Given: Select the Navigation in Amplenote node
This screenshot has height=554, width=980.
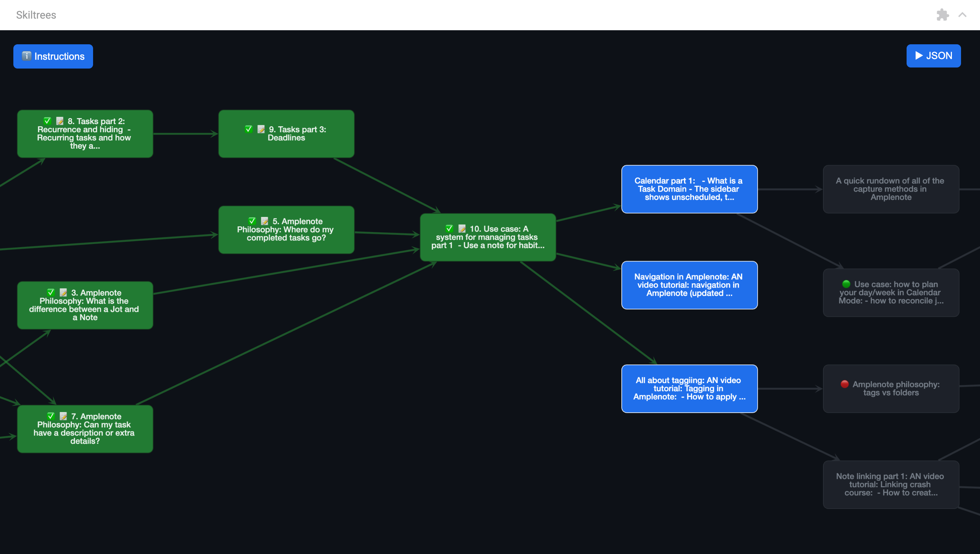Looking at the screenshot, I should point(690,285).
